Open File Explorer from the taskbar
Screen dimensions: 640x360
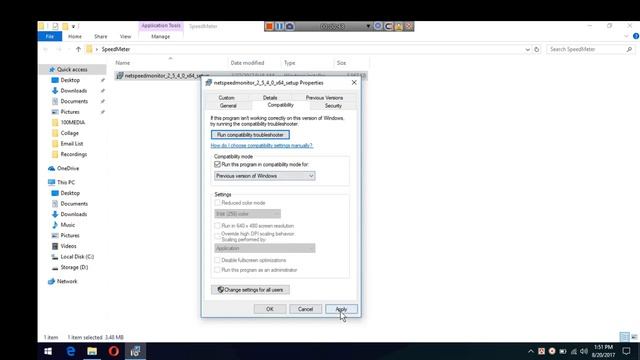[92, 351]
